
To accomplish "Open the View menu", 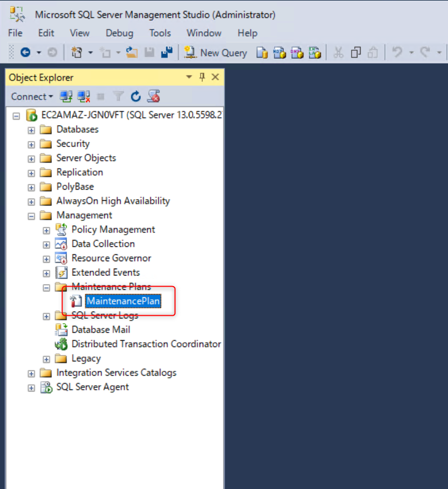I will (x=79, y=33).
